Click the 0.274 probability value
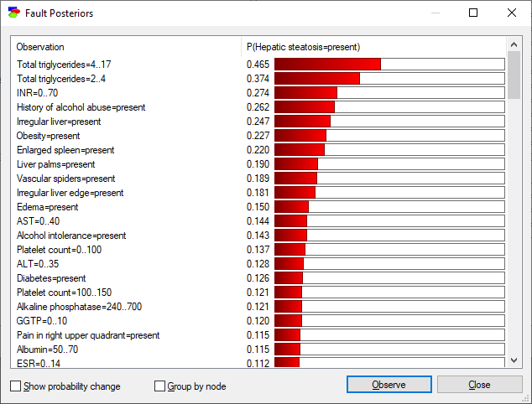532x404 pixels. click(258, 93)
